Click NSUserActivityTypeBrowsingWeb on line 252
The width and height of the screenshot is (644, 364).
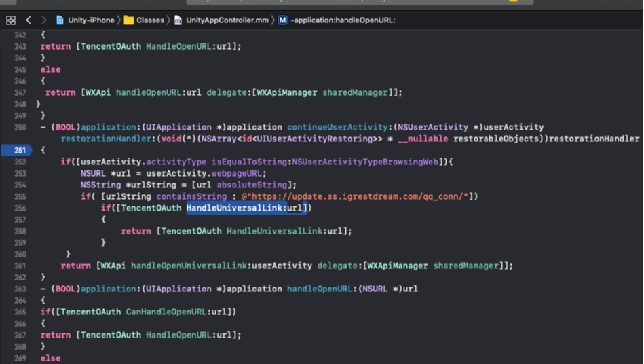coord(364,162)
